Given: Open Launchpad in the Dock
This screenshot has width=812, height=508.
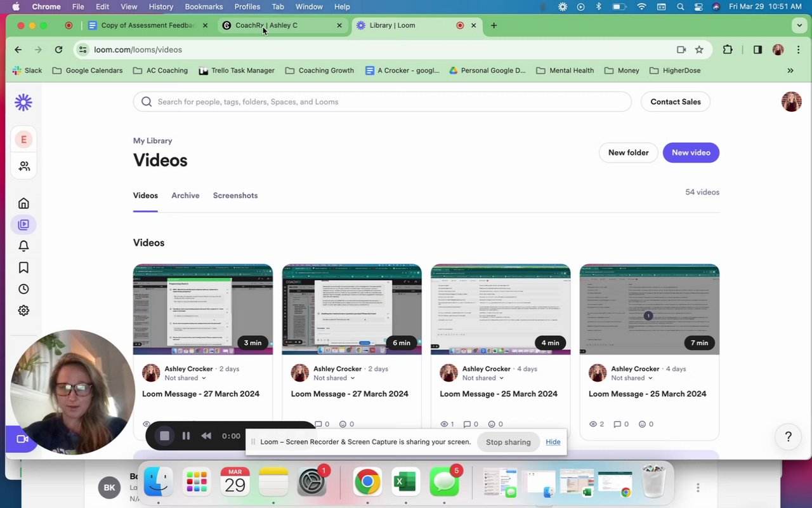Looking at the screenshot, I should tap(197, 483).
